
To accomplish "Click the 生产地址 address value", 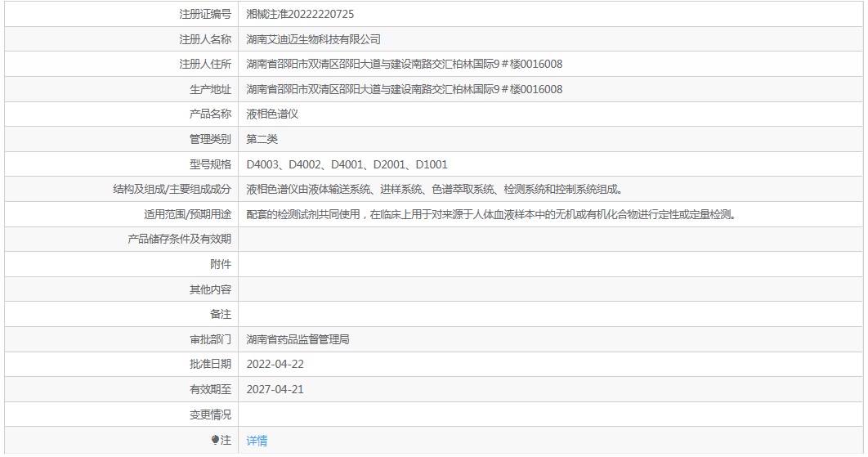I will coord(404,89).
